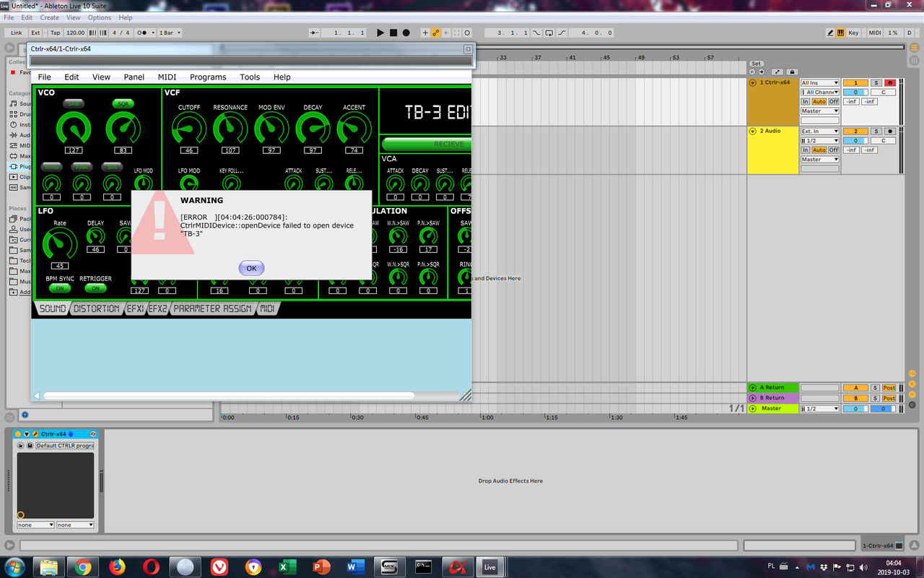Viewport: 924px width, 578px height.
Task: Toggle the VCO SQR button
Action: pyautogui.click(x=123, y=104)
